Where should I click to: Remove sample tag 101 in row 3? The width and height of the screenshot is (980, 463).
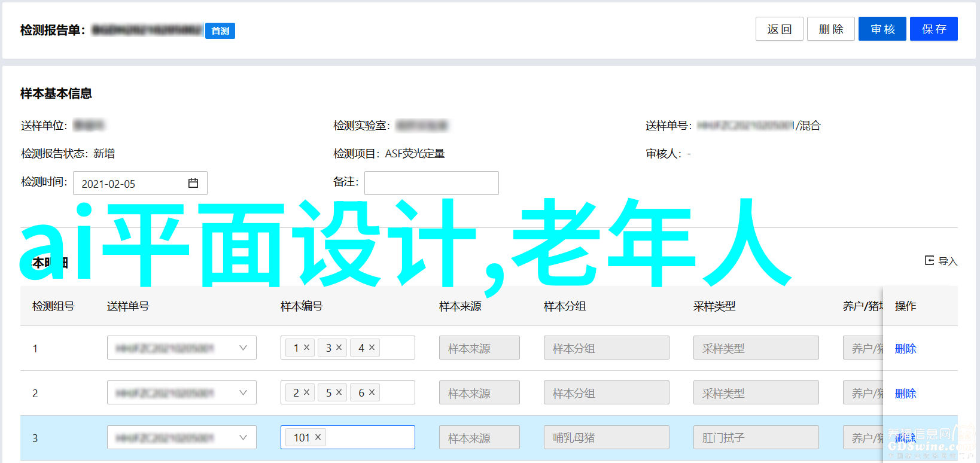(x=318, y=437)
